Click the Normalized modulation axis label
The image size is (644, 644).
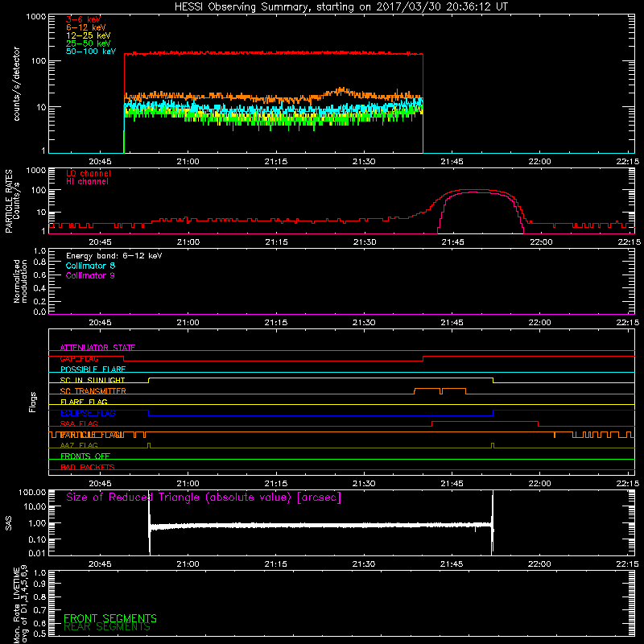coord(20,281)
